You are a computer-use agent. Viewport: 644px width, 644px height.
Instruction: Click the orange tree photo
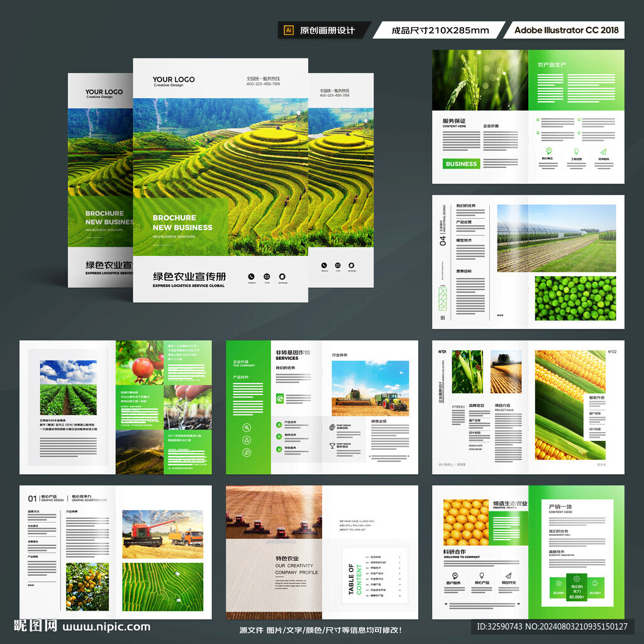pos(87,587)
